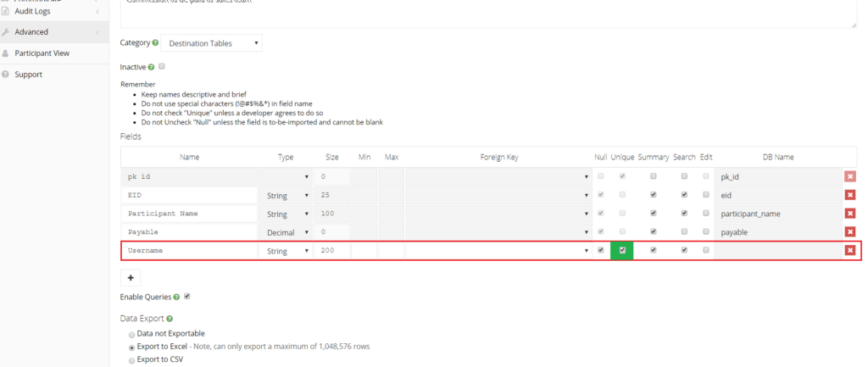The image size is (868, 367).
Task: Click the participant_name DB Name cell
Action: coord(778,214)
